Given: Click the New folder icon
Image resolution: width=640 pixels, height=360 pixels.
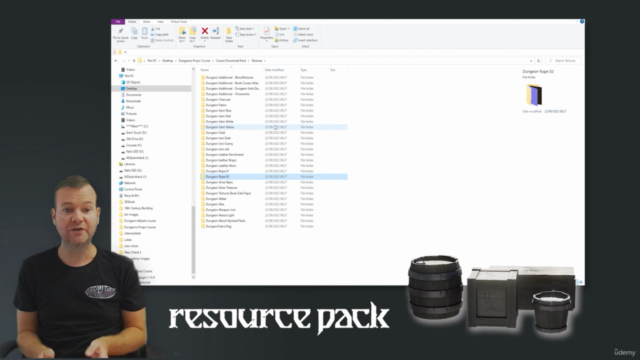Looking at the screenshot, I should tap(229, 34).
